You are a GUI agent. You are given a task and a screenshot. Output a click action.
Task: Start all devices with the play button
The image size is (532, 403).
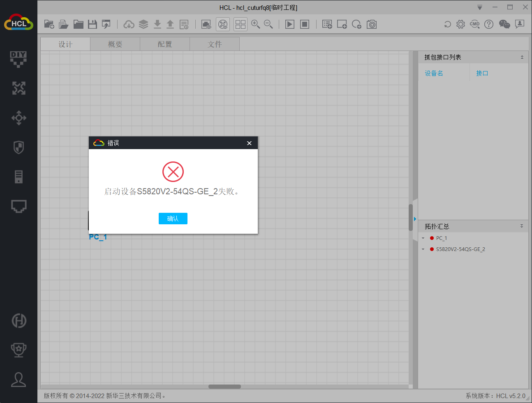coord(290,25)
